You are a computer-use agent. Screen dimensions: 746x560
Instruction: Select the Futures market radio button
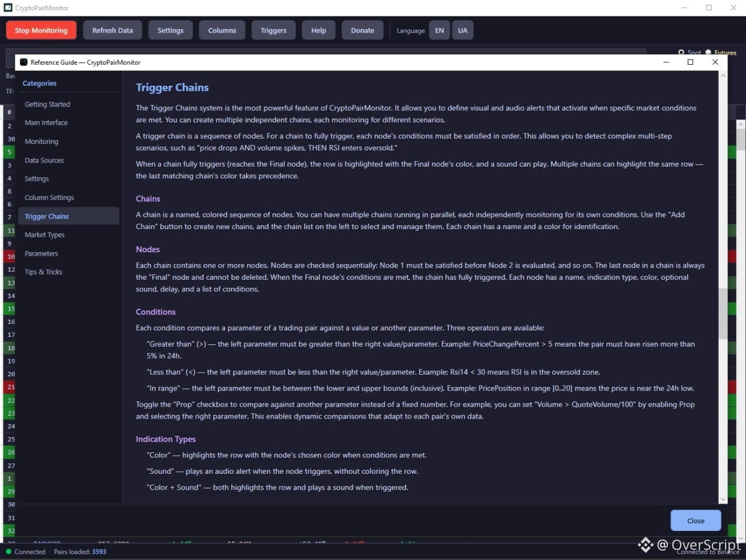point(708,52)
